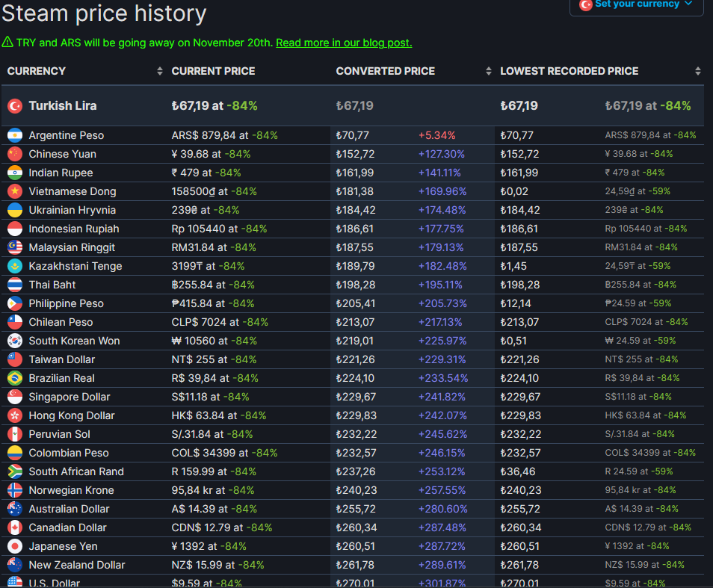The width and height of the screenshot is (713, 588).
Task: Click the South Korean Won flag icon
Action: (15, 341)
